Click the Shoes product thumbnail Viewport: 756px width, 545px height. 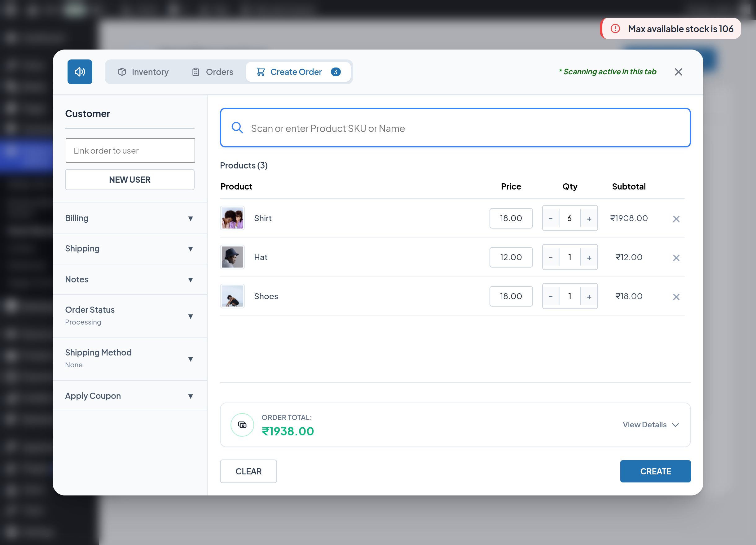point(232,296)
